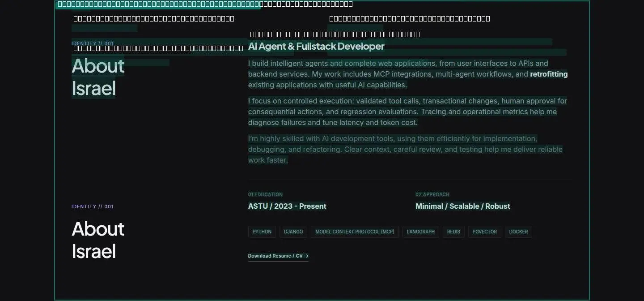Click the REDIS skill tag

[x=453, y=232]
